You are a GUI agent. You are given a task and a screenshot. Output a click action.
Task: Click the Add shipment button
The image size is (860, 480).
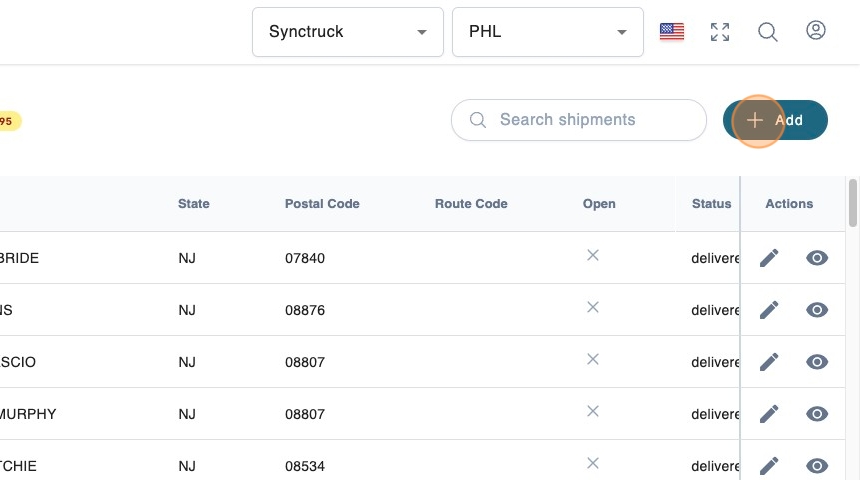pos(775,120)
